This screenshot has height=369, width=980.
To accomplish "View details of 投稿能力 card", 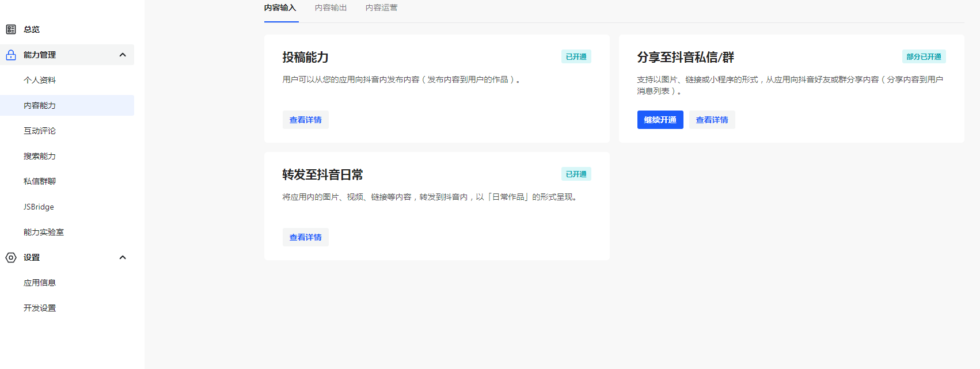I will coord(306,120).
